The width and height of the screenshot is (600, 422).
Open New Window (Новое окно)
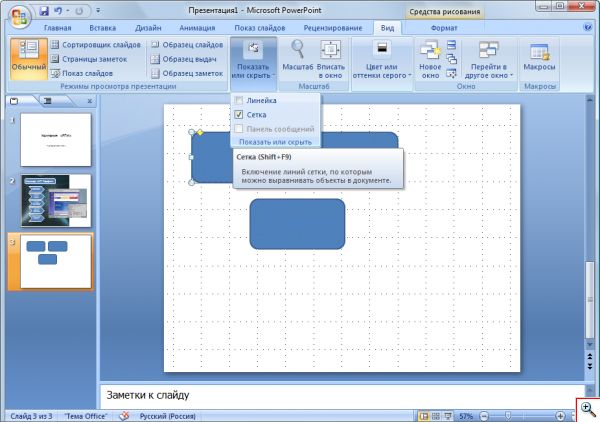coord(430,59)
